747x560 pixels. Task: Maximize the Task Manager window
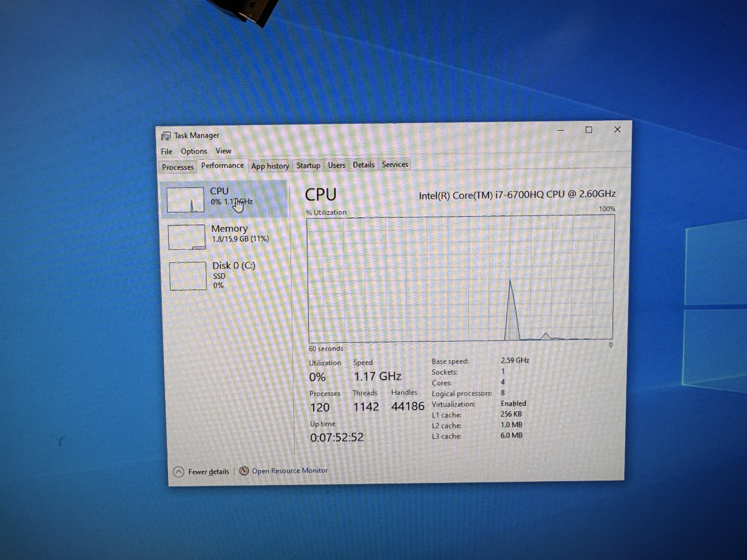[589, 130]
